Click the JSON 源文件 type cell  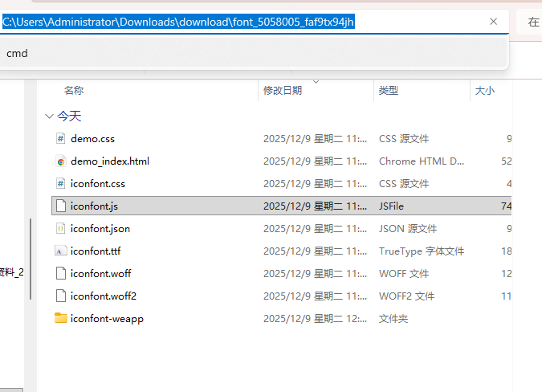(x=408, y=229)
